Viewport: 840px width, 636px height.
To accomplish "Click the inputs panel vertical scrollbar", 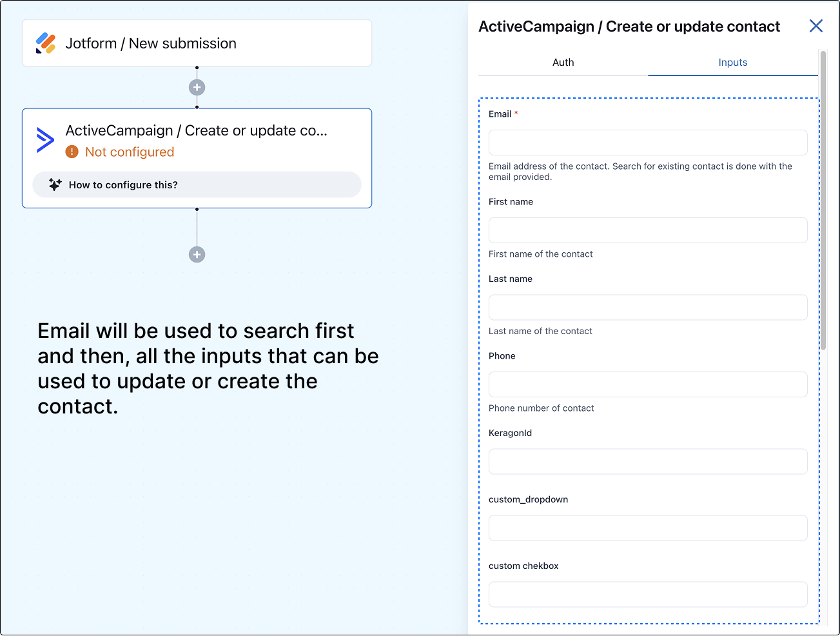I will pos(823,200).
